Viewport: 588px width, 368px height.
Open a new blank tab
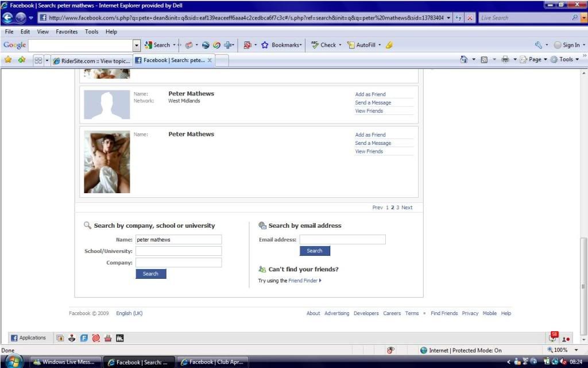coord(221,60)
